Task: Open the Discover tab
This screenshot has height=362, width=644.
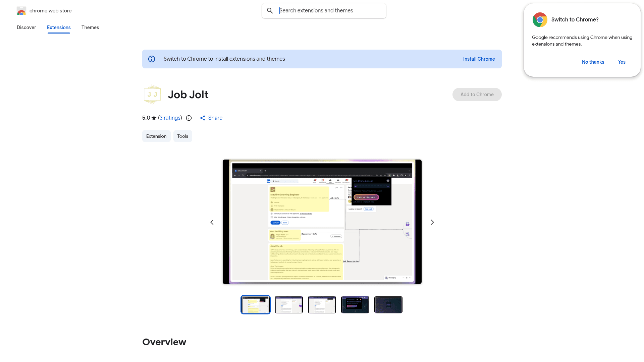Action: coord(26,27)
